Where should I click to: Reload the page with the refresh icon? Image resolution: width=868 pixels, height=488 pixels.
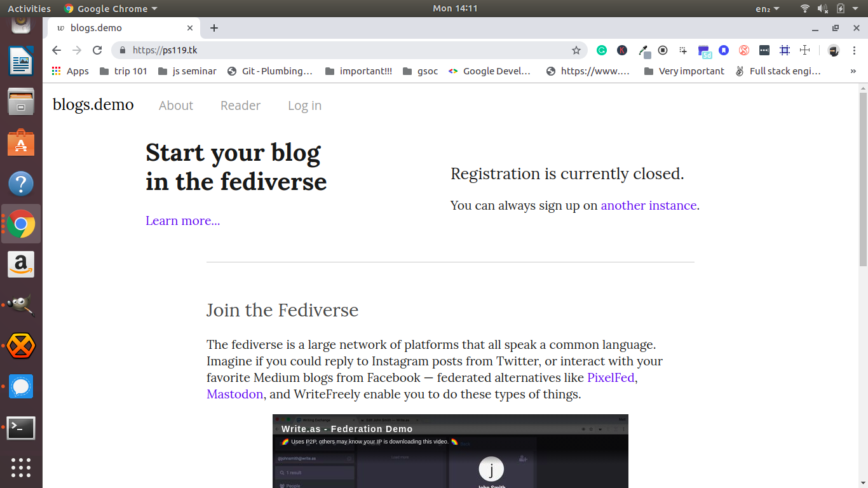pos(97,50)
